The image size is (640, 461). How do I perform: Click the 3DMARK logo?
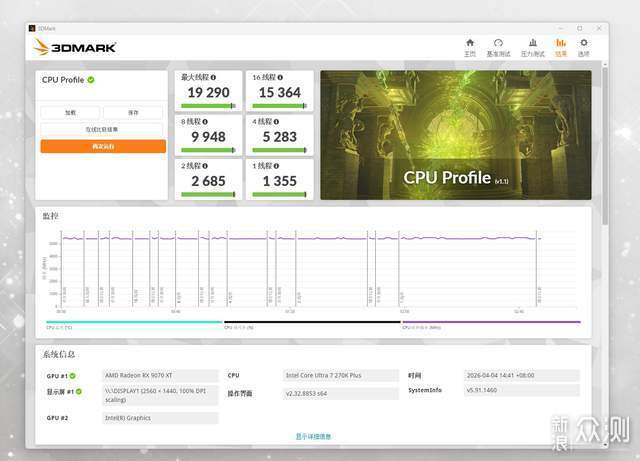(74, 47)
